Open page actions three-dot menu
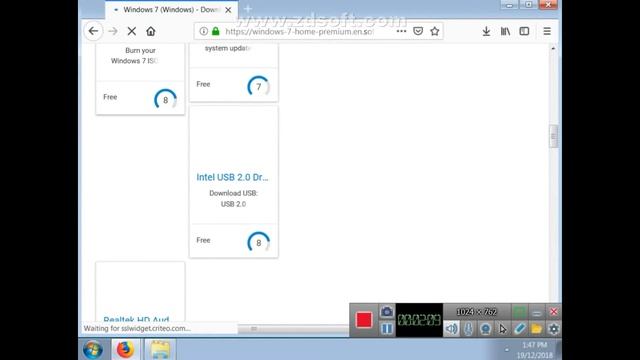Screen dimensions: 640x360 tap(401, 31)
